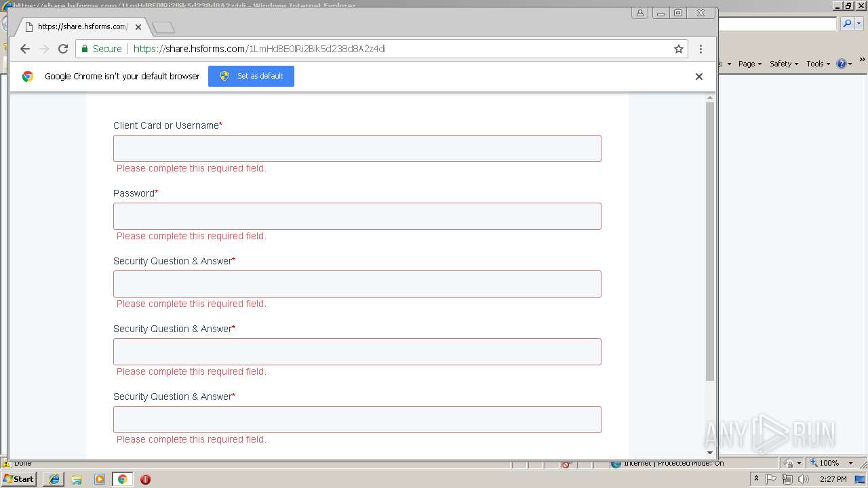Viewport: 868px width, 488px height.
Task: Dismiss the default browser notification bar
Action: [x=699, y=77]
